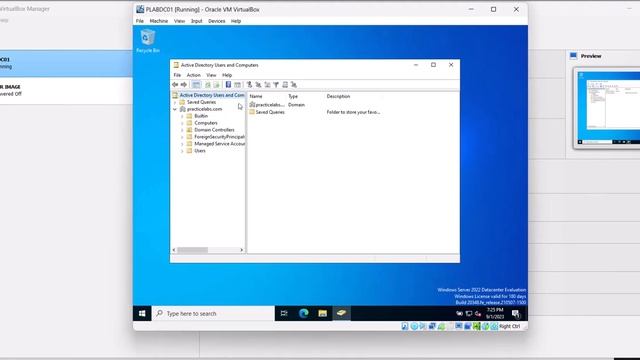This screenshot has width=640, height=360.
Task: Open the Help menu in ADUC window
Action: 227,75
